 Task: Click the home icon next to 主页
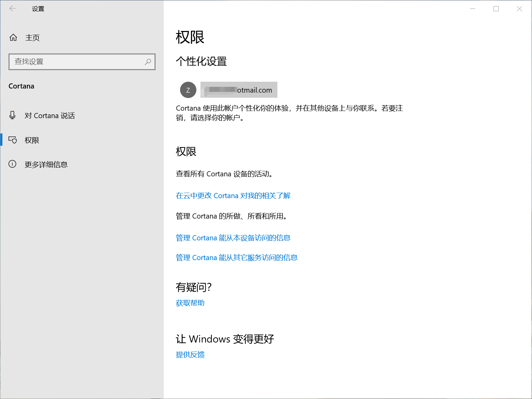(13, 37)
